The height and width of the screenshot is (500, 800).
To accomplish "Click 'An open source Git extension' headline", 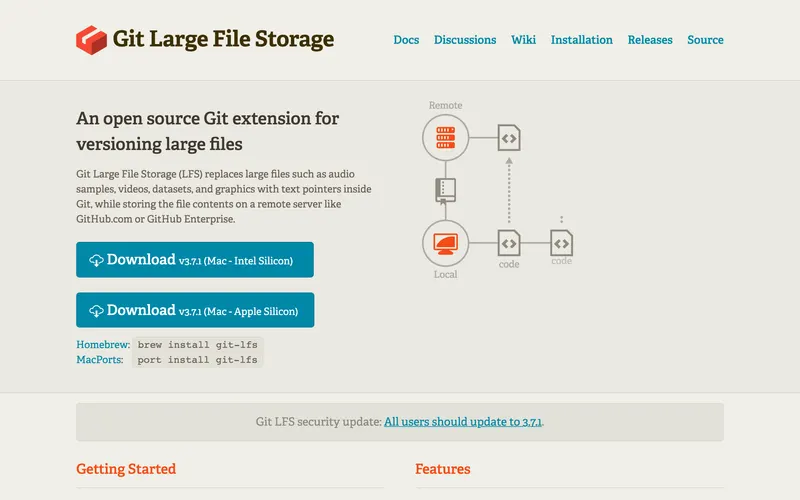I will (208, 131).
